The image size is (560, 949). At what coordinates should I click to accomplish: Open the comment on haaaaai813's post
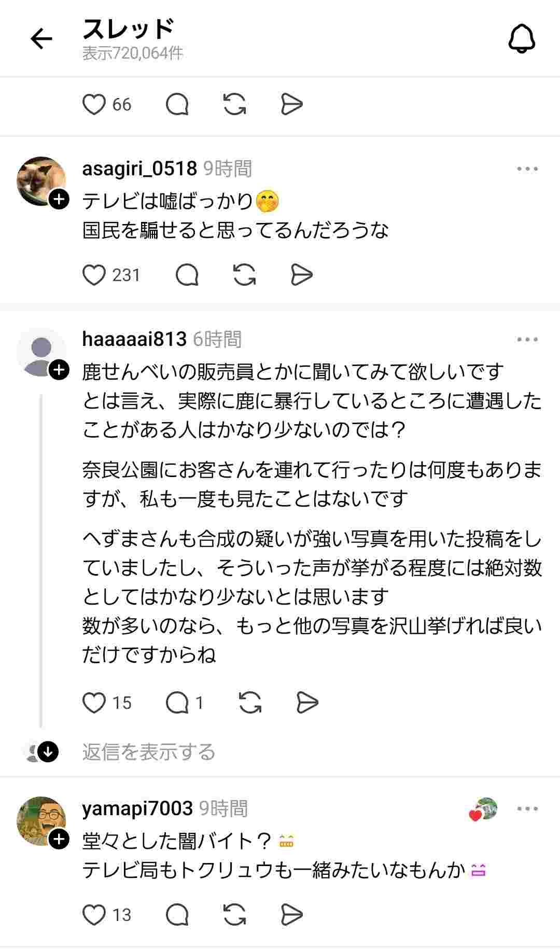tap(177, 703)
